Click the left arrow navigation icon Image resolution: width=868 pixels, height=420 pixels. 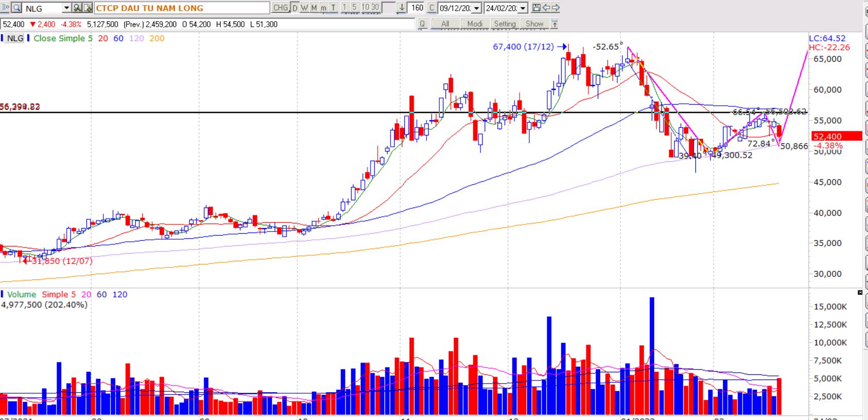[546, 8]
